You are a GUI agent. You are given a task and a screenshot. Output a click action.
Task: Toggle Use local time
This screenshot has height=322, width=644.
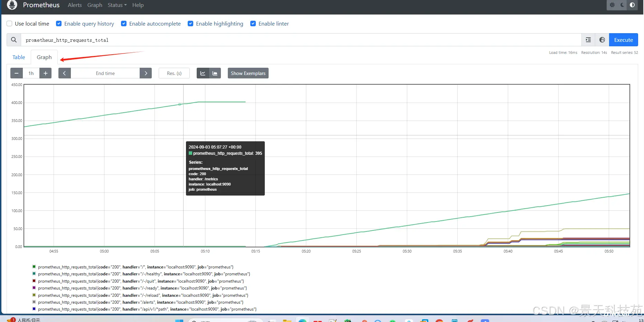pos(9,23)
